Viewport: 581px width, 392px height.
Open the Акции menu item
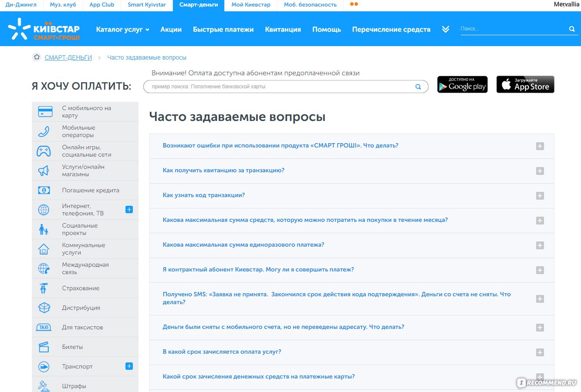click(171, 29)
